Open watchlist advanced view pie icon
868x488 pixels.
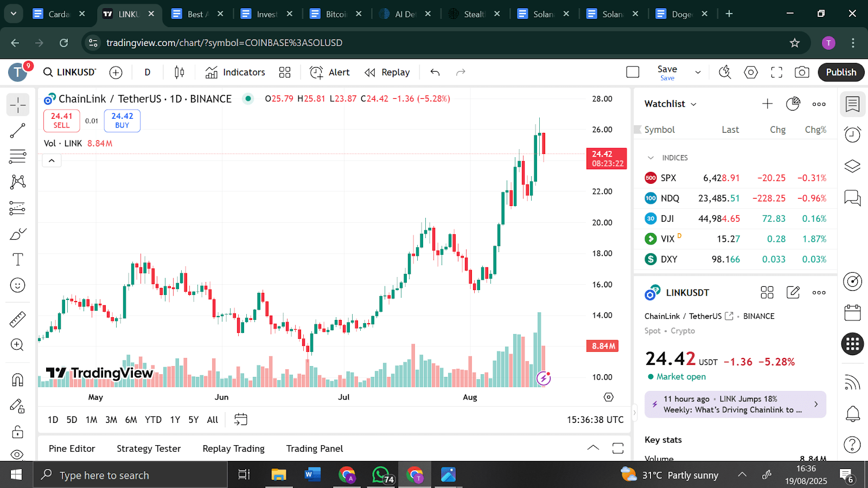793,104
